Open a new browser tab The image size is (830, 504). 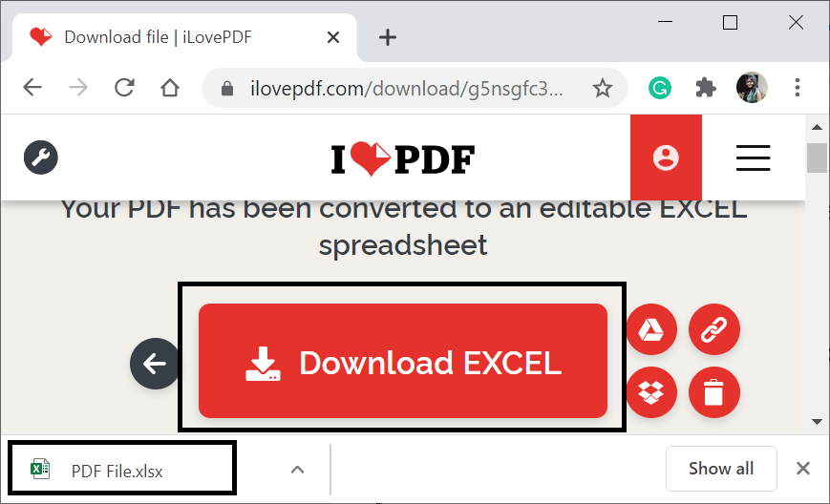(388, 37)
